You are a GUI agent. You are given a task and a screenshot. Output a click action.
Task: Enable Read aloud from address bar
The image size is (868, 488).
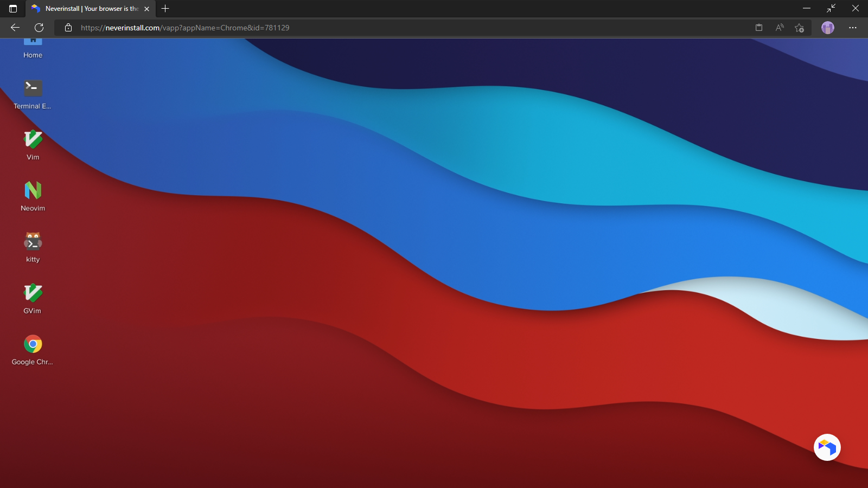(x=780, y=28)
